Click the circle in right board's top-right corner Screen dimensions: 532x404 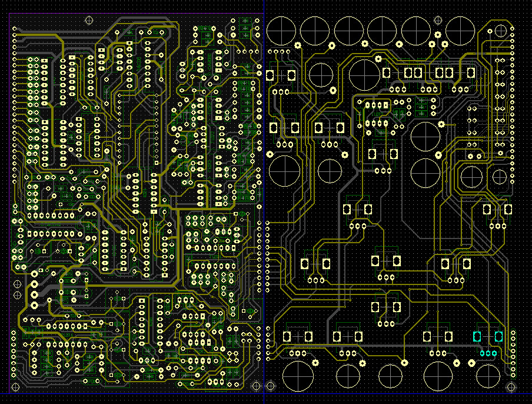point(501,30)
